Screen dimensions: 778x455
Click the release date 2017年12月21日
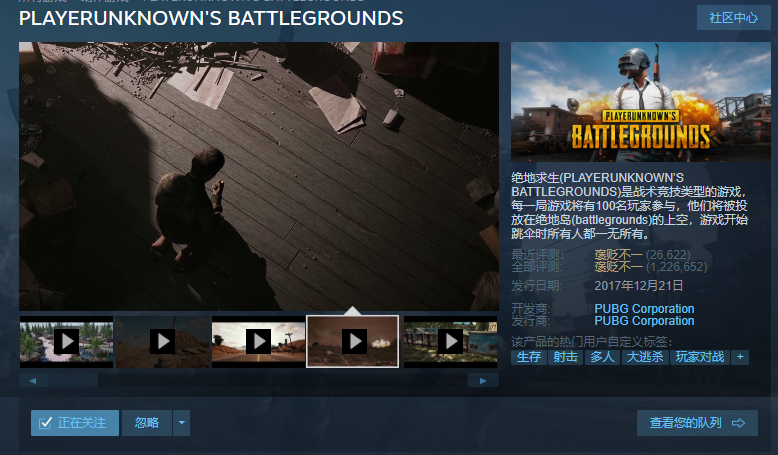(x=639, y=286)
